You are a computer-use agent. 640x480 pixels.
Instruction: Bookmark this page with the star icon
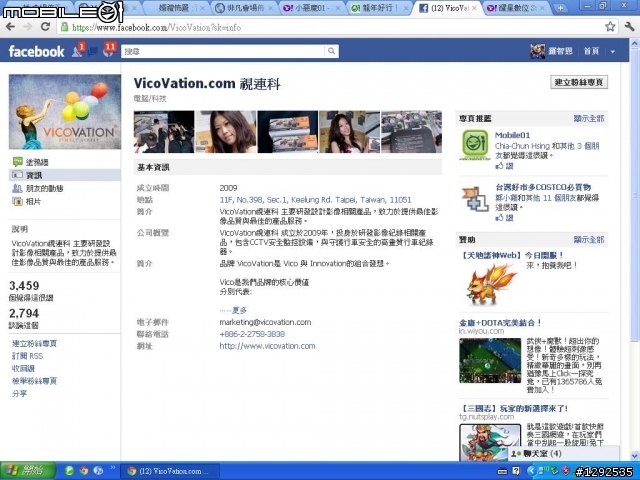pos(610,27)
